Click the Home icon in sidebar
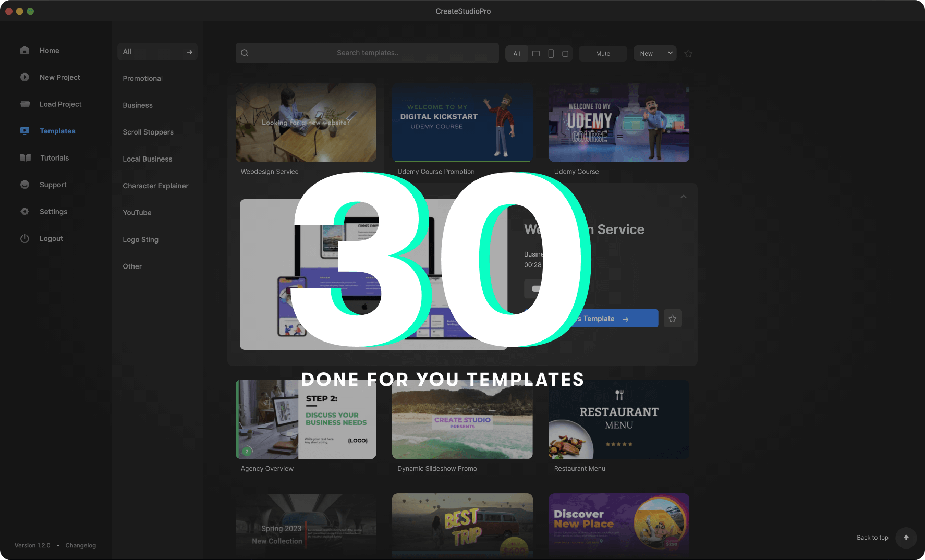The width and height of the screenshot is (925, 560). [25, 51]
